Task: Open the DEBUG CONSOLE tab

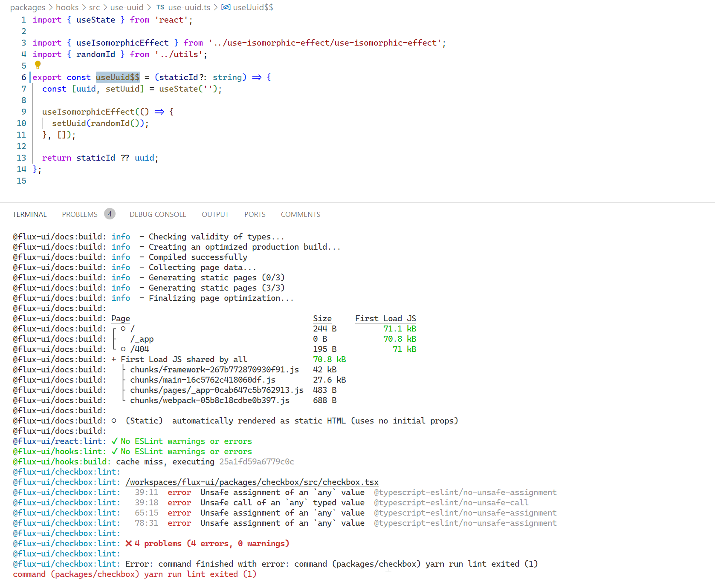Action: (x=158, y=214)
